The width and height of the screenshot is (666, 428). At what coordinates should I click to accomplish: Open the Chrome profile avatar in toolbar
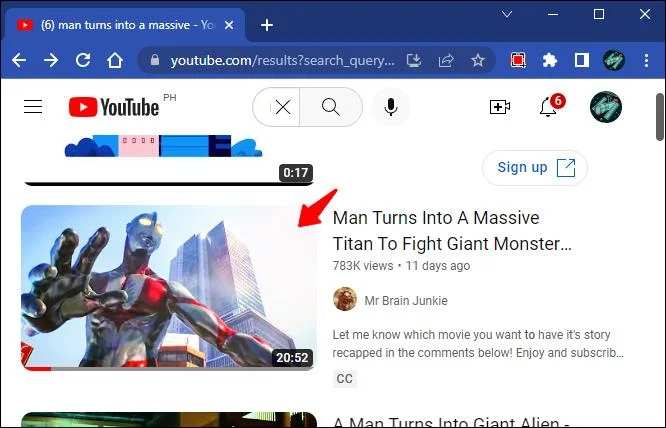[614, 60]
